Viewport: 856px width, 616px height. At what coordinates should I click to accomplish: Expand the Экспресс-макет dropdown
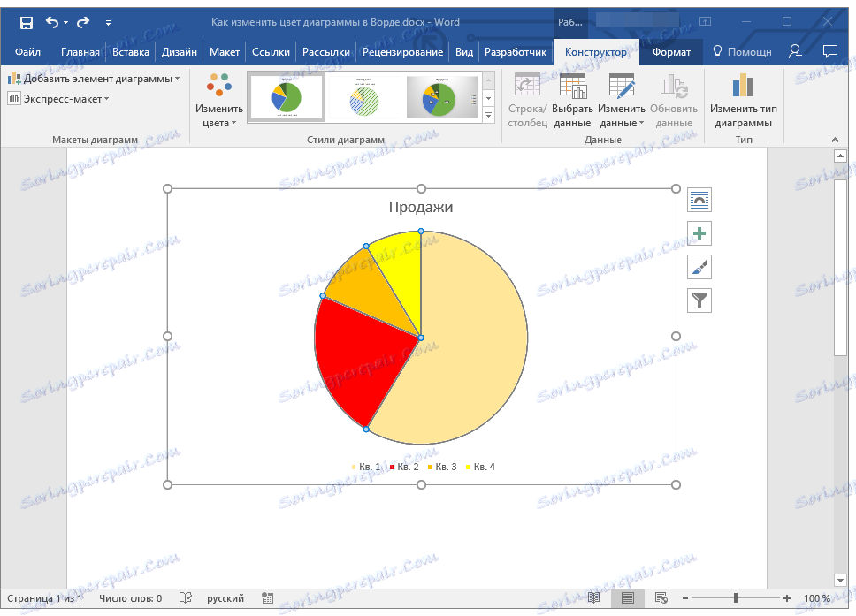(57, 99)
